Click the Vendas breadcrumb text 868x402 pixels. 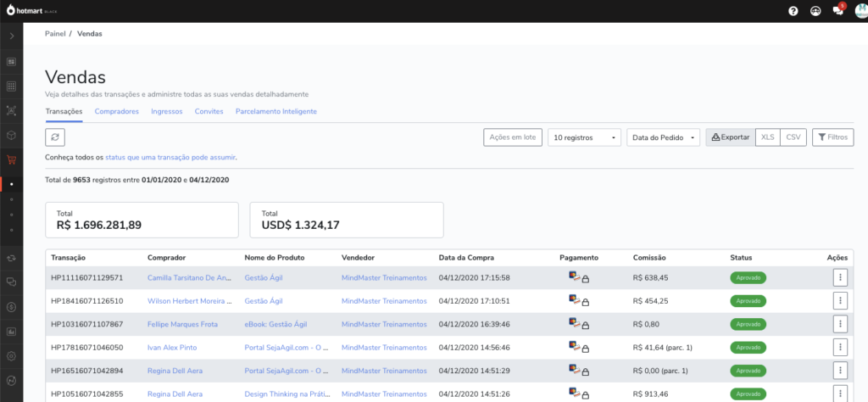coord(90,34)
